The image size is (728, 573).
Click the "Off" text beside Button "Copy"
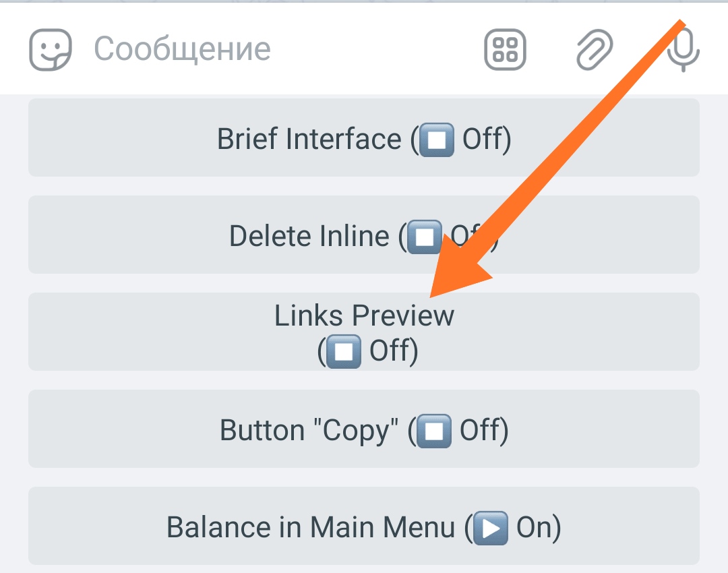click(x=480, y=429)
